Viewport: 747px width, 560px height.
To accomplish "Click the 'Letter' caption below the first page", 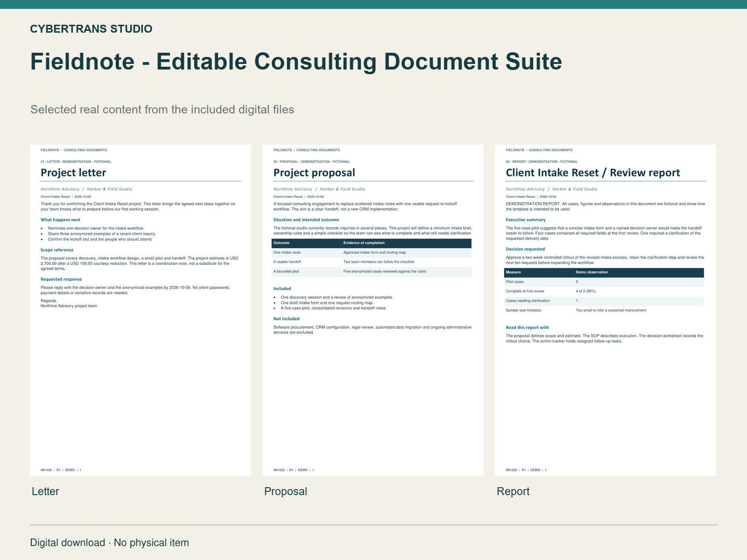I will point(45,491).
